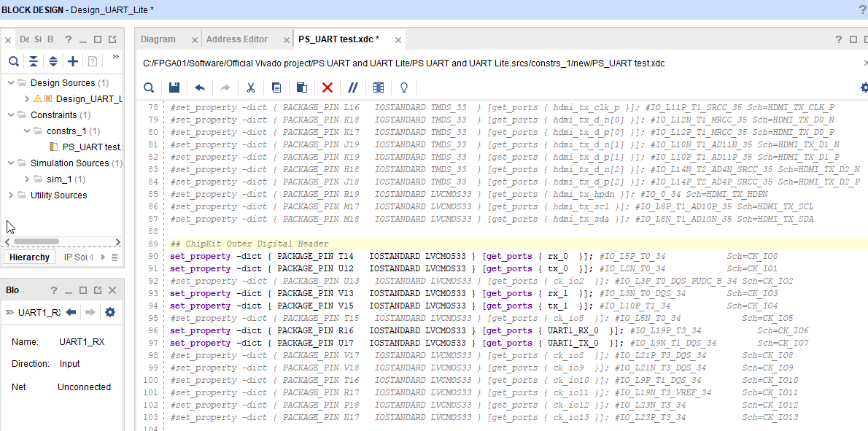868x431 pixels.
Task: Select PS_UART test.xdc file in Constraints
Action: tap(91, 147)
